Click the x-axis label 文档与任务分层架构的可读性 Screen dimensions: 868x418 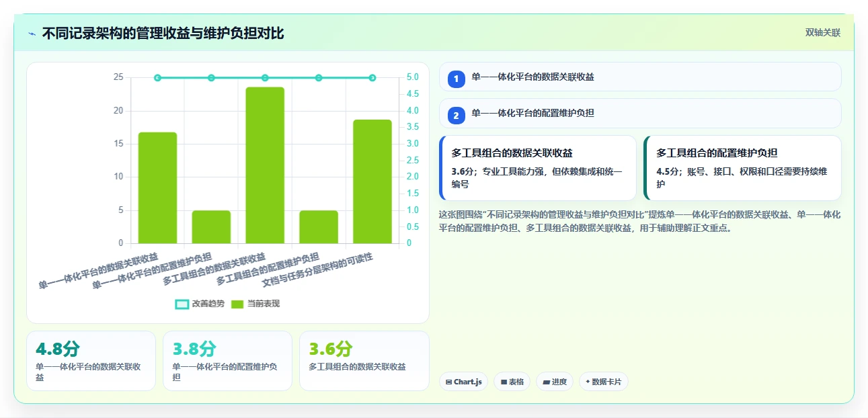click(317, 269)
